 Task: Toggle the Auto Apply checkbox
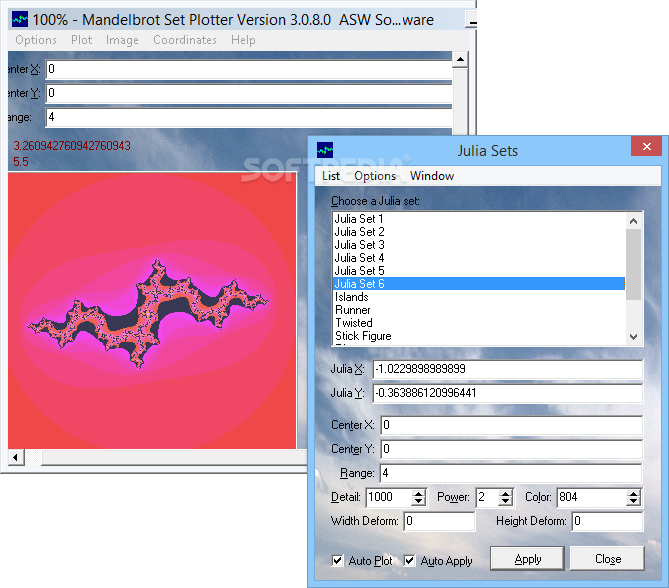click(410, 560)
